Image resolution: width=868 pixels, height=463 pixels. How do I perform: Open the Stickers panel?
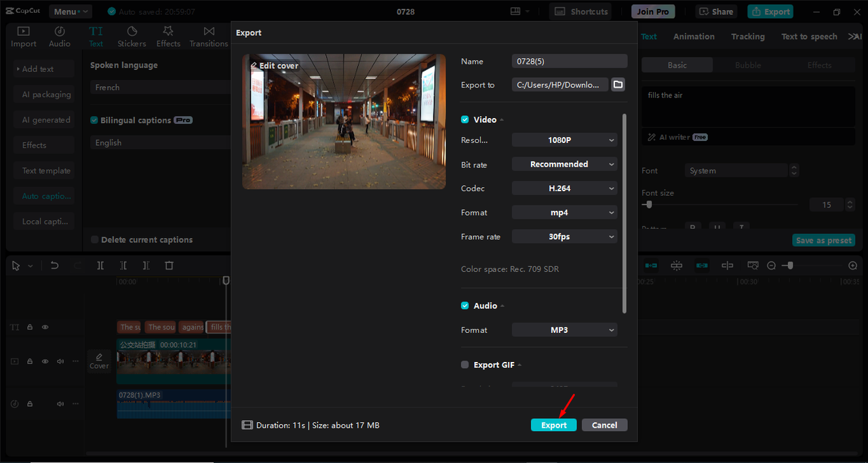pyautogui.click(x=132, y=37)
